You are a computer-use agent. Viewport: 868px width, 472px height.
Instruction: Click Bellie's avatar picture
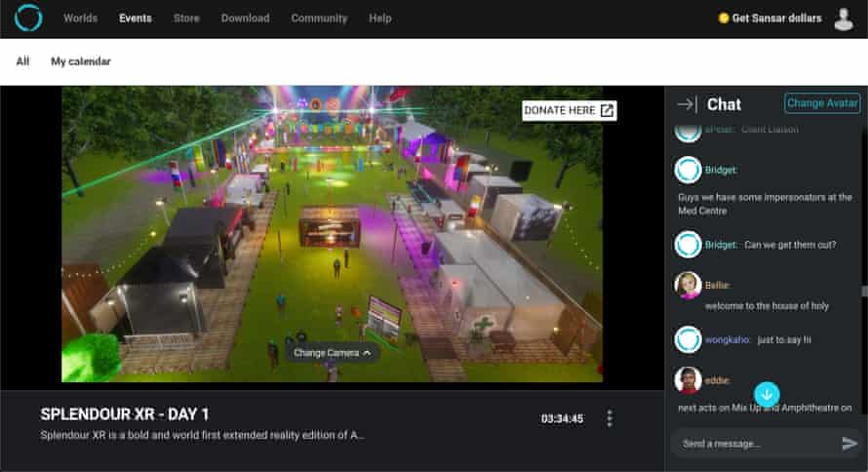click(x=689, y=285)
